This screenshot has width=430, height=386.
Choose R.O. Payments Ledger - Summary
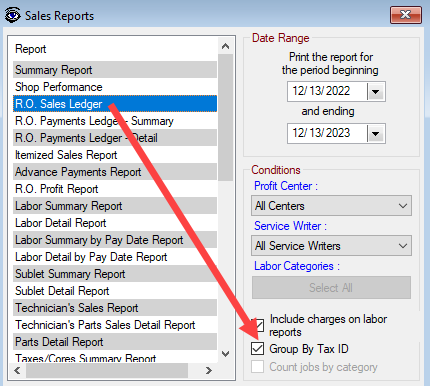coord(115,121)
